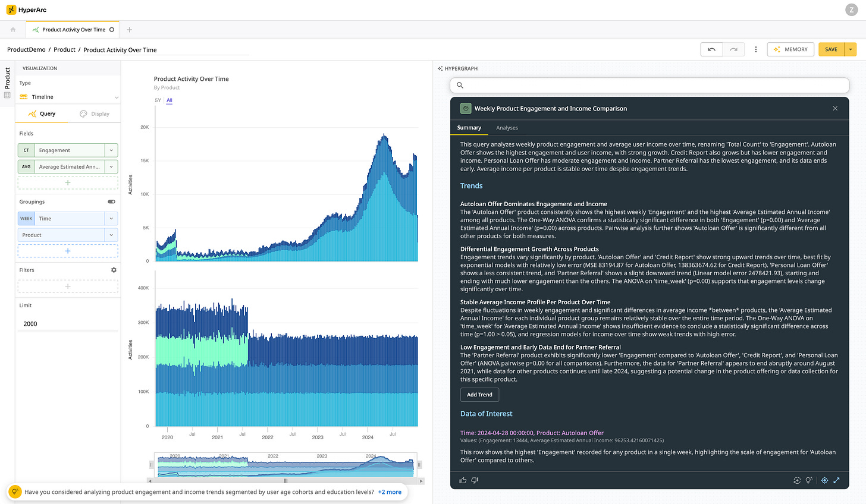866x504 pixels.
Task: Click the CT aggregation badge on Engagement
Action: coord(26,150)
